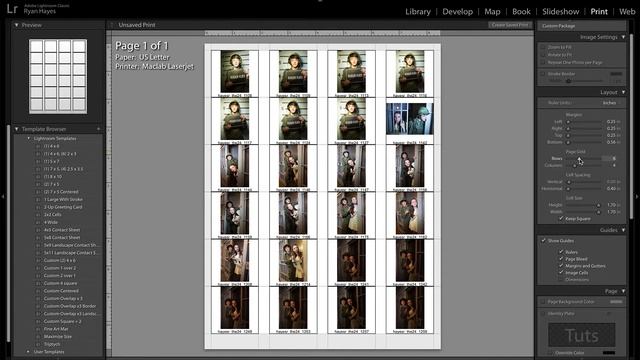Viewport: 640px width, 360px height.
Task: Select 1 Large With Stroke template
Action: [63, 200]
